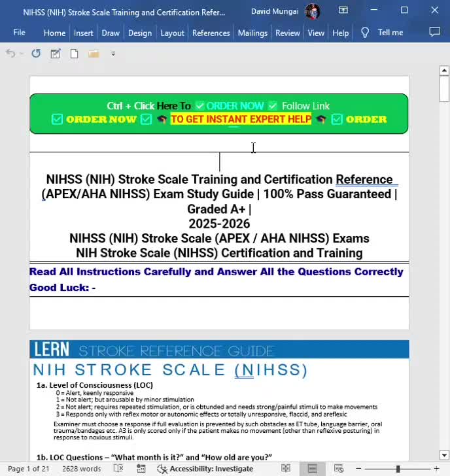Click the zoom slider handle

[x=398, y=469]
